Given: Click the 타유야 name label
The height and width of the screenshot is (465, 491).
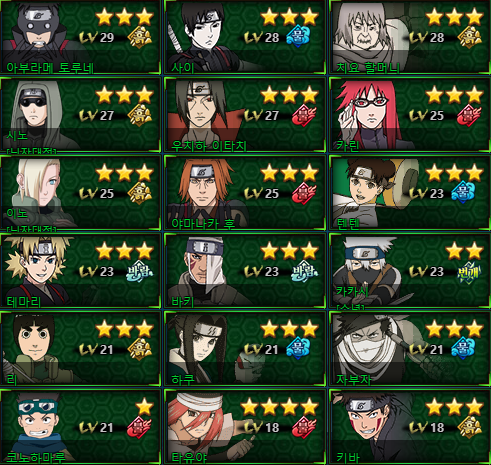Looking at the screenshot, I should (189, 457).
